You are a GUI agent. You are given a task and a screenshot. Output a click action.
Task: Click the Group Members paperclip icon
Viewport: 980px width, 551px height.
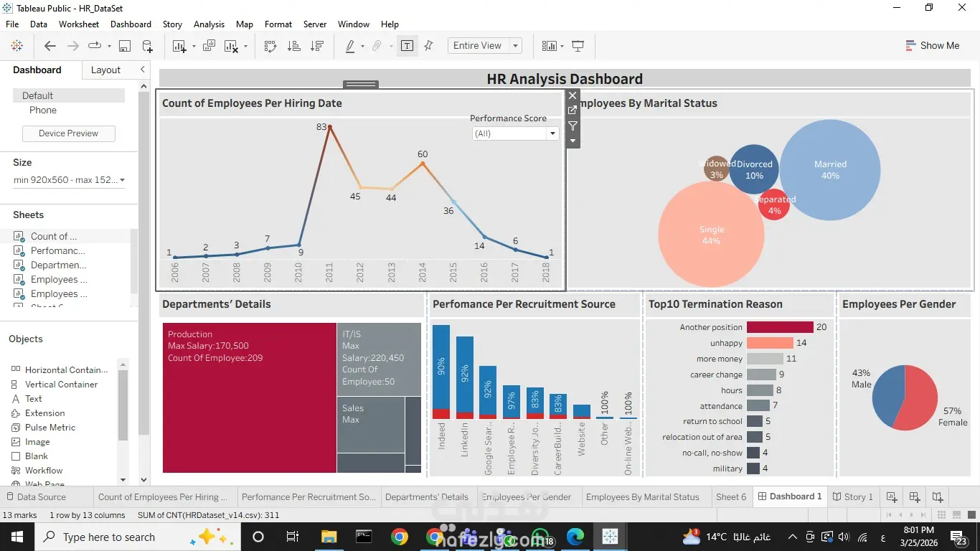[377, 46]
